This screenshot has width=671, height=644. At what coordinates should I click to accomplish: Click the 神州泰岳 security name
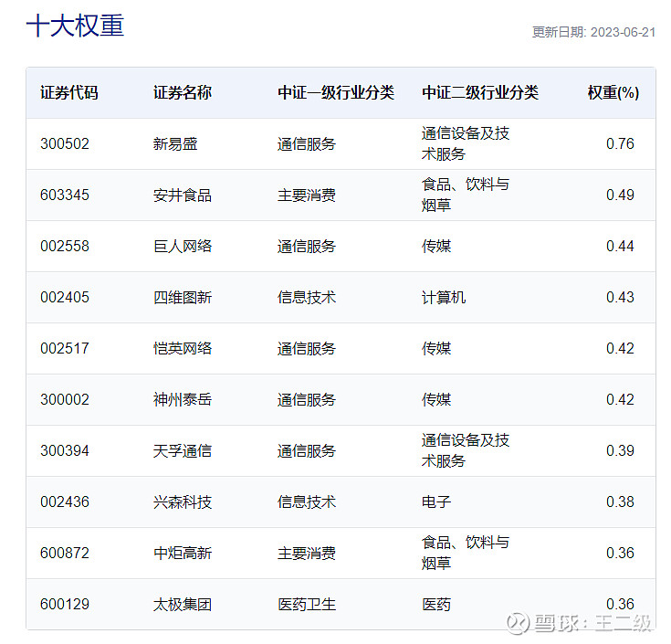[183, 399]
